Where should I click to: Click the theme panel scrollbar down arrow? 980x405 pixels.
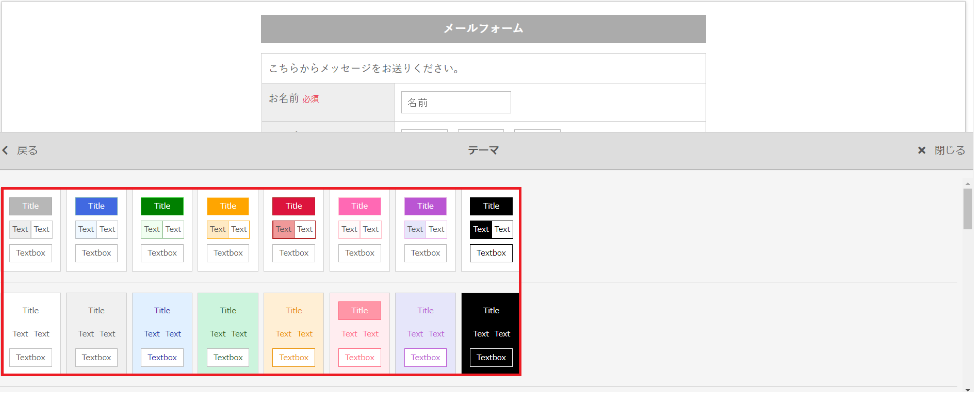pos(968,390)
